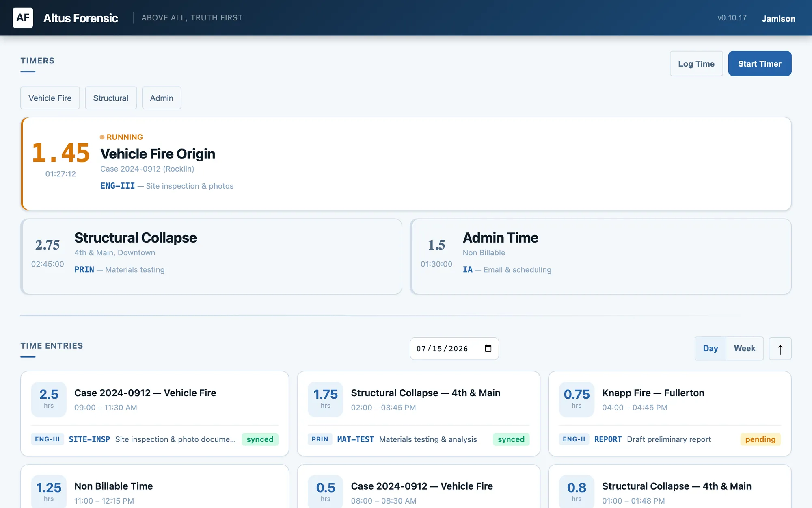The image size is (812, 508).
Task: Switch time entries to Day view
Action: [710, 348]
